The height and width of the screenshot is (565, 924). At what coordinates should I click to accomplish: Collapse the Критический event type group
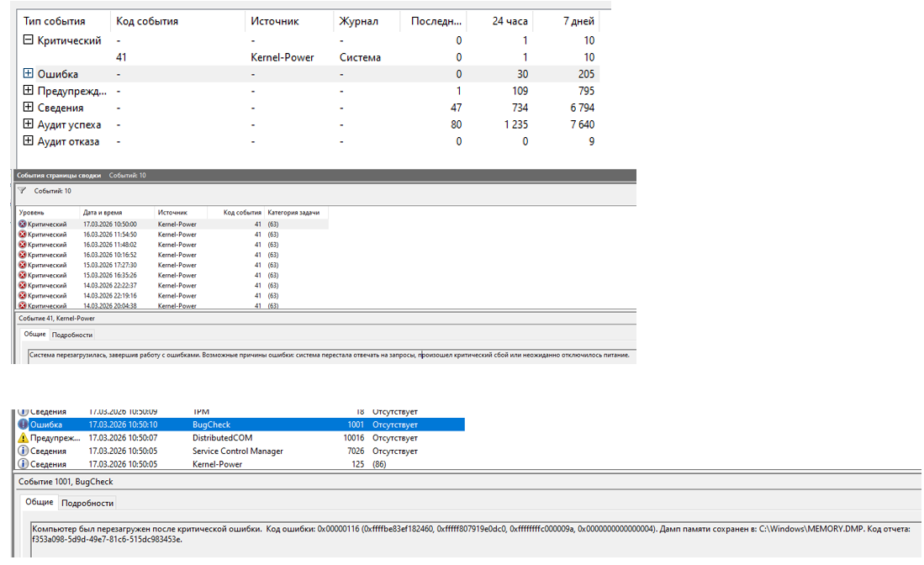coord(29,40)
